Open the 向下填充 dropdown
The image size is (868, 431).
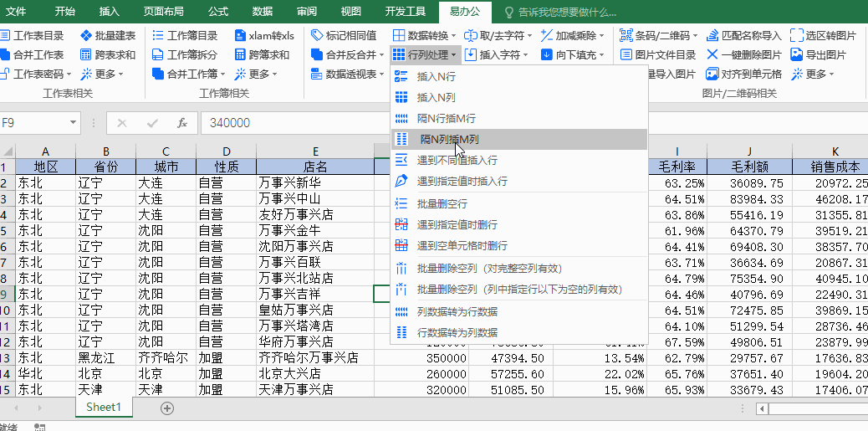click(x=572, y=55)
